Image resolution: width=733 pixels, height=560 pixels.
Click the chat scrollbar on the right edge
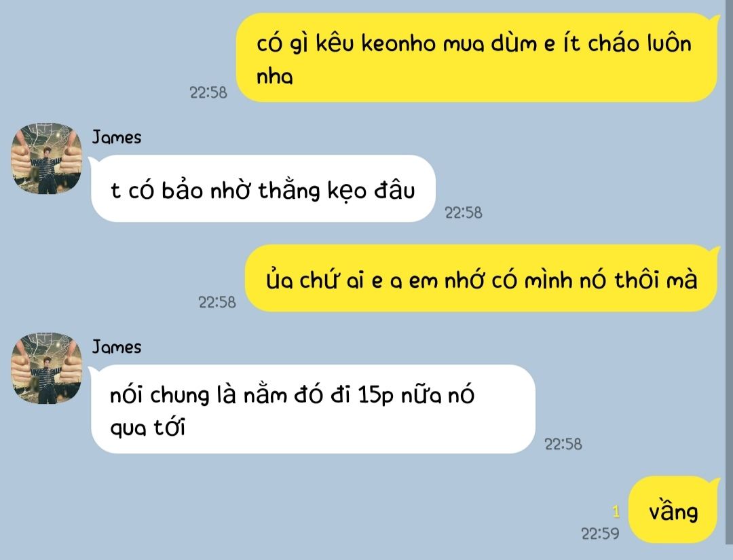(x=730, y=271)
